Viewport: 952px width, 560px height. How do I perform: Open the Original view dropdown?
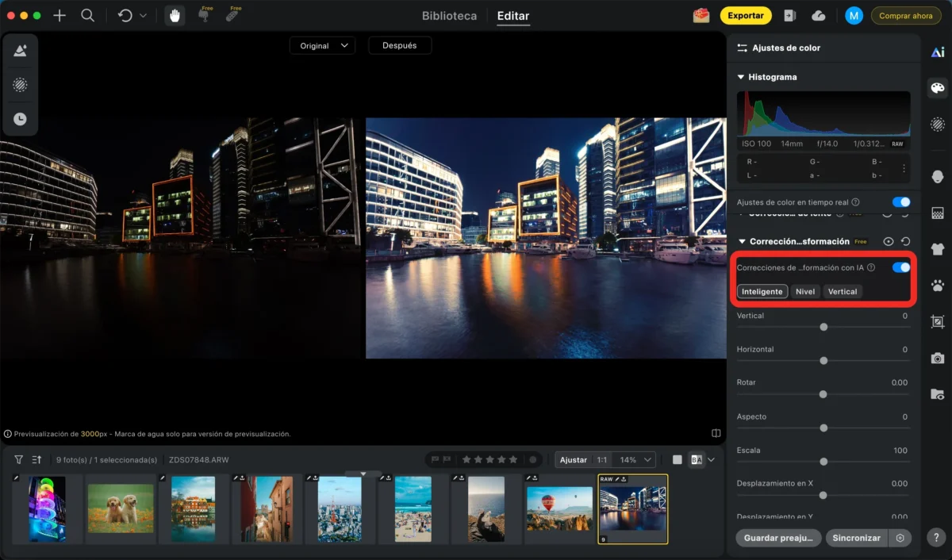[322, 46]
